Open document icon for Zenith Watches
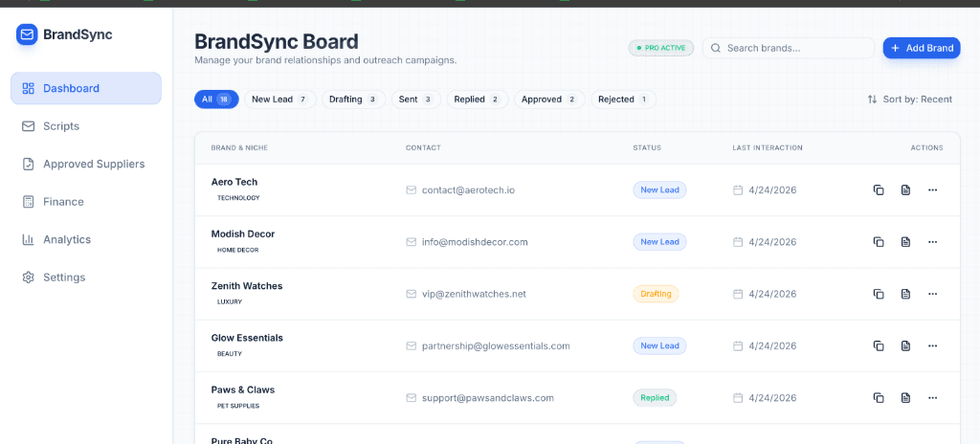The height and width of the screenshot is (444, 980). tap(905, 294)
